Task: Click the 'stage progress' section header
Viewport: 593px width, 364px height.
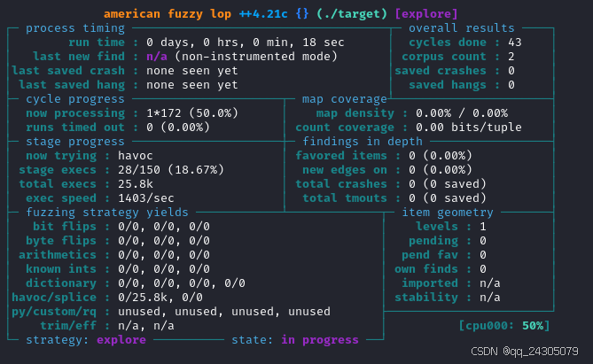Action: coord(74,142)
